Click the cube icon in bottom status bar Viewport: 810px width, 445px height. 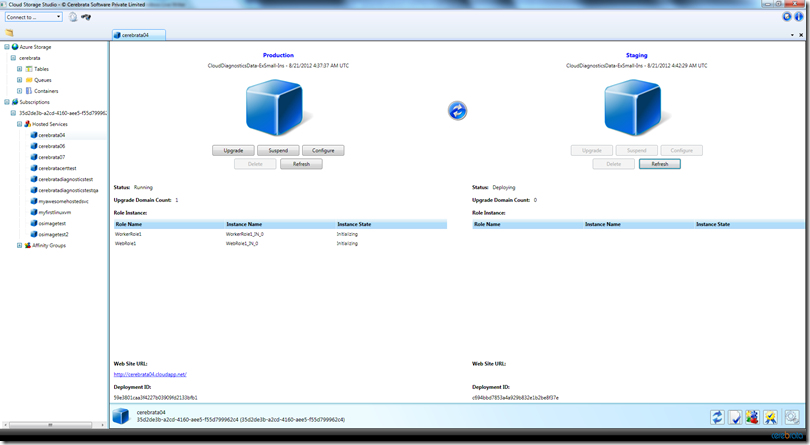point(121,416)
